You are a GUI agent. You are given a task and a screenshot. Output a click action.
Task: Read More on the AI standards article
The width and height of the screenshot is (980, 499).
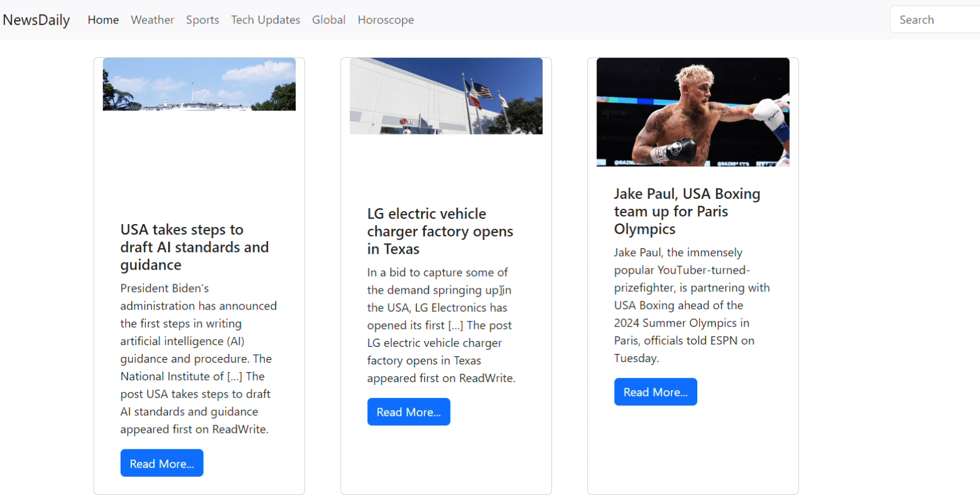tap(162, 463)
